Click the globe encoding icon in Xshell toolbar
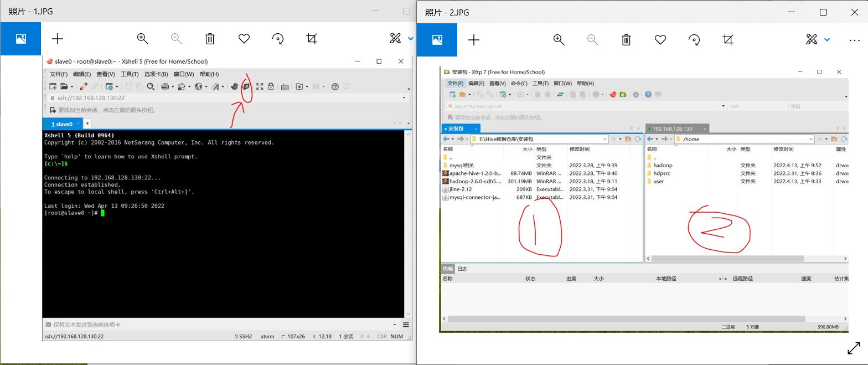This screenshot has width=868, height=365. pos(198,86)
